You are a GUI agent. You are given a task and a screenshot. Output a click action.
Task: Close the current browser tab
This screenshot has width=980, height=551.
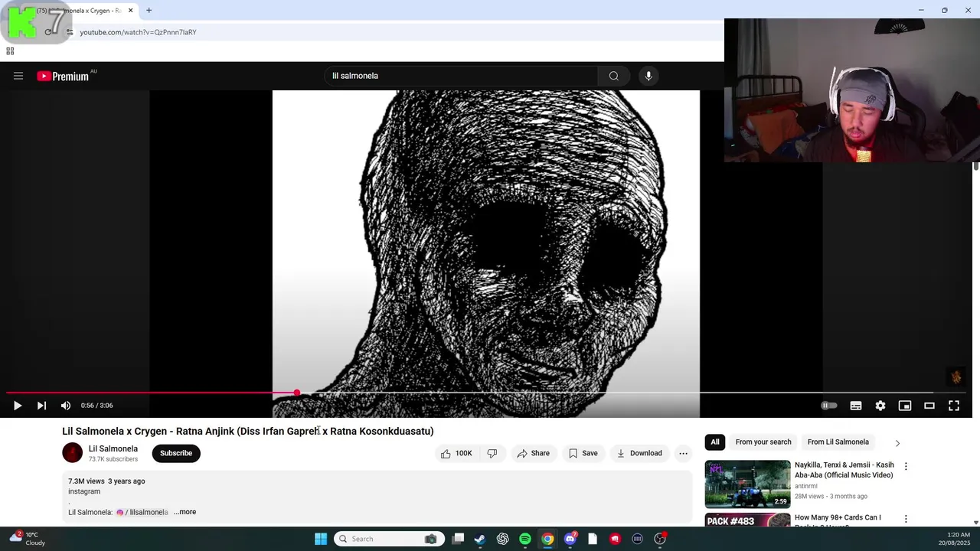[x=130, y=10]
